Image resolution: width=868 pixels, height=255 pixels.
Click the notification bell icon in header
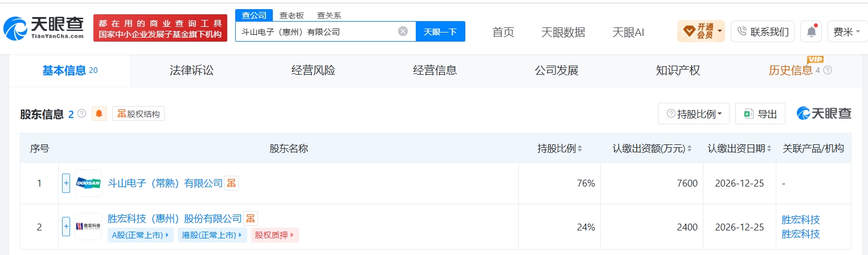[x=811, y=32]
